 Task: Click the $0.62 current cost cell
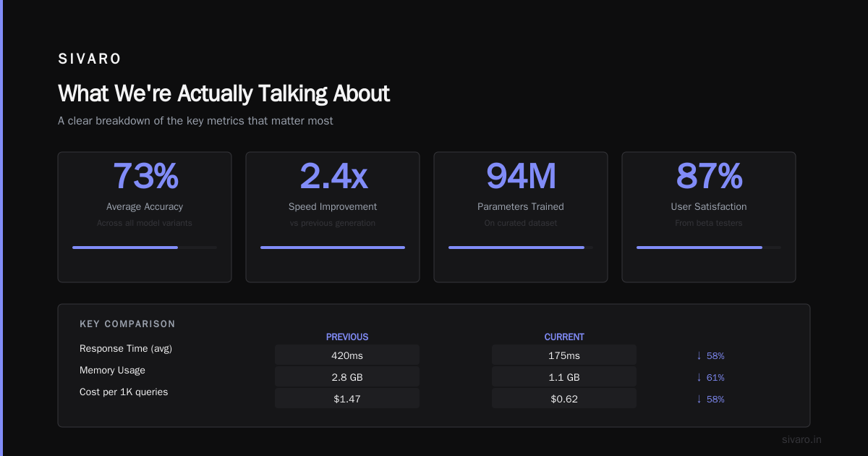coord(564,399)
